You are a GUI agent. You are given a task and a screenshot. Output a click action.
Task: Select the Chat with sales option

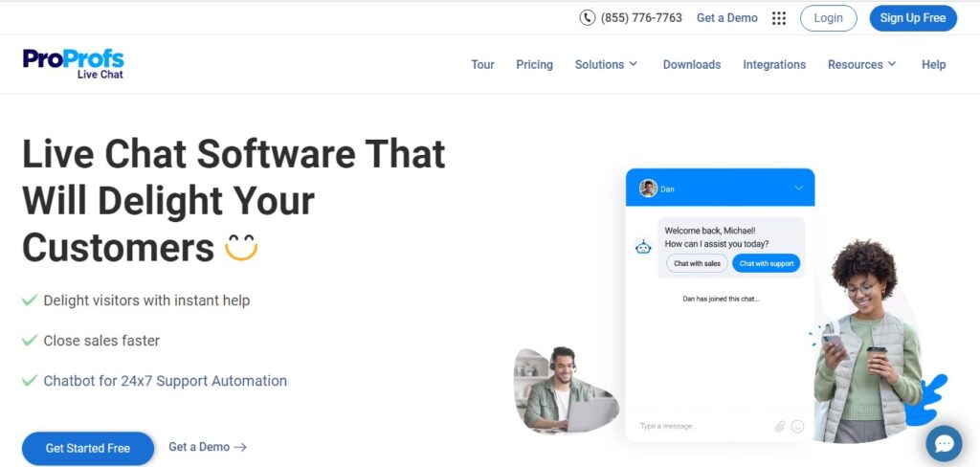click(x=697, y=263)
